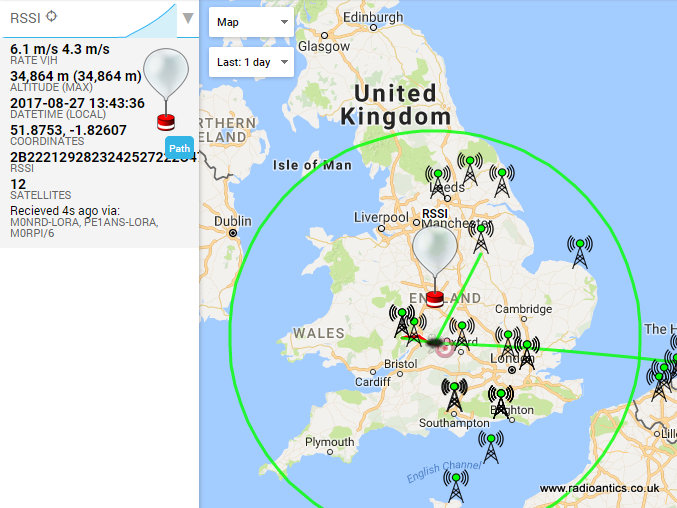Click the RSSI title in the panel header

pos(25,18)
